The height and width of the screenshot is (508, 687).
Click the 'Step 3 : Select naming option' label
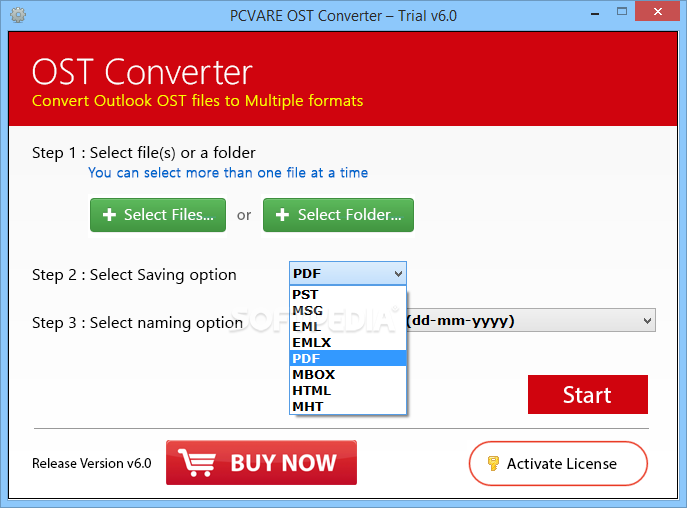[137, 323]
